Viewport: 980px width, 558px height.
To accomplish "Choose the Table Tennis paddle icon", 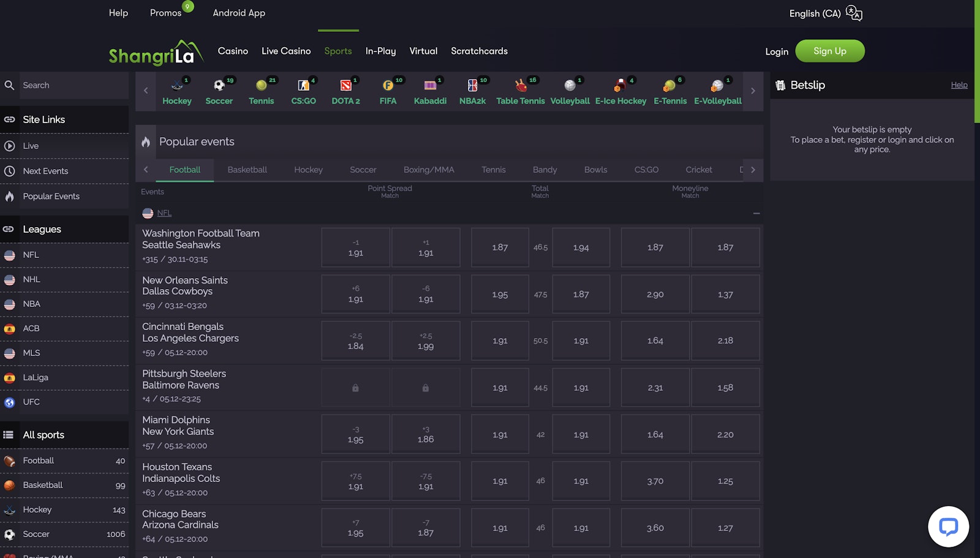I will (x=520, y=86).
